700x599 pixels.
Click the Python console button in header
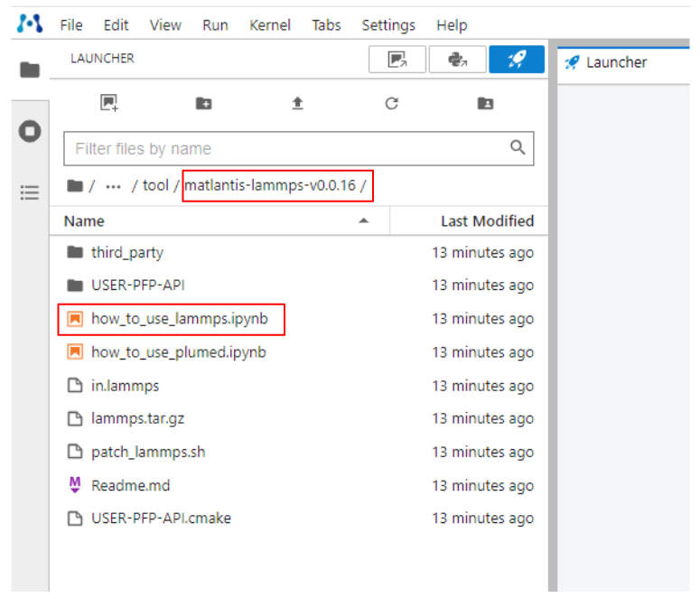456,60
